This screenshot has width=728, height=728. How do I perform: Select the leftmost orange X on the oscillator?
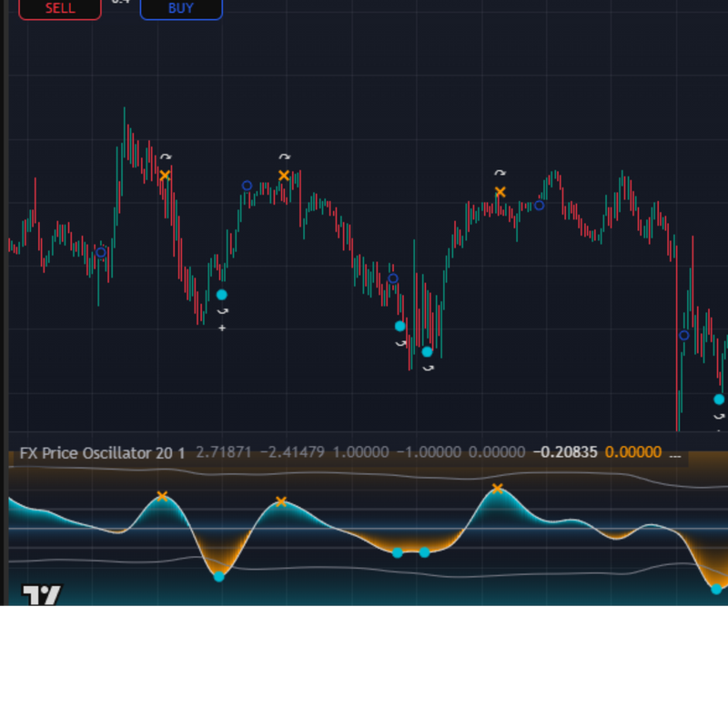(x=162, y=496)
